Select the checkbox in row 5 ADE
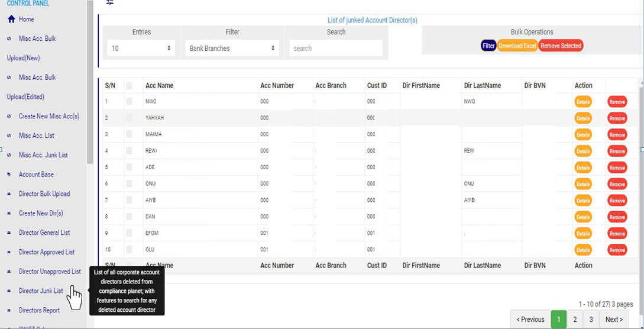644x329 pixels. pos(129,167)
